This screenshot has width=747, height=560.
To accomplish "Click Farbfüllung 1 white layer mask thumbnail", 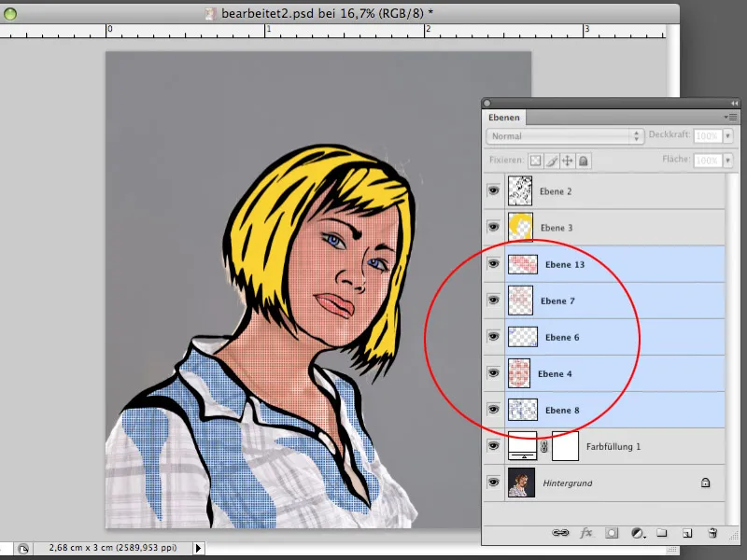I will click(566, 446).
